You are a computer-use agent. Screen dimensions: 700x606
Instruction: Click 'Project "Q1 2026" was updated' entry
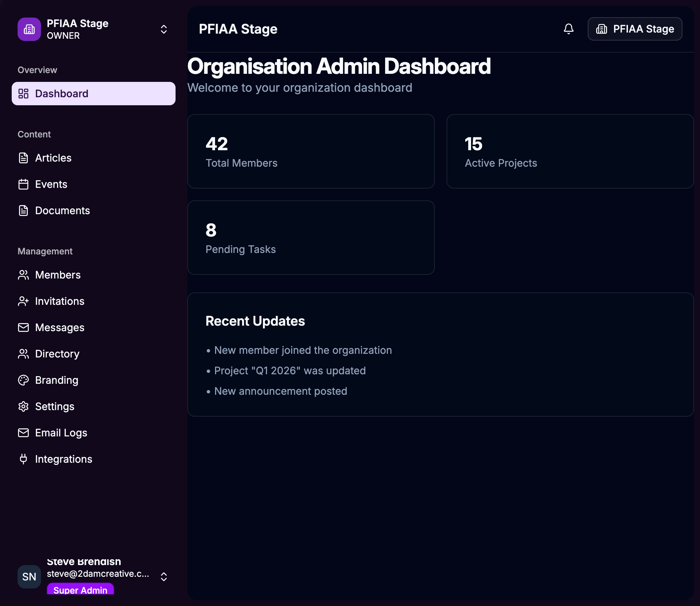pos(290,371)
